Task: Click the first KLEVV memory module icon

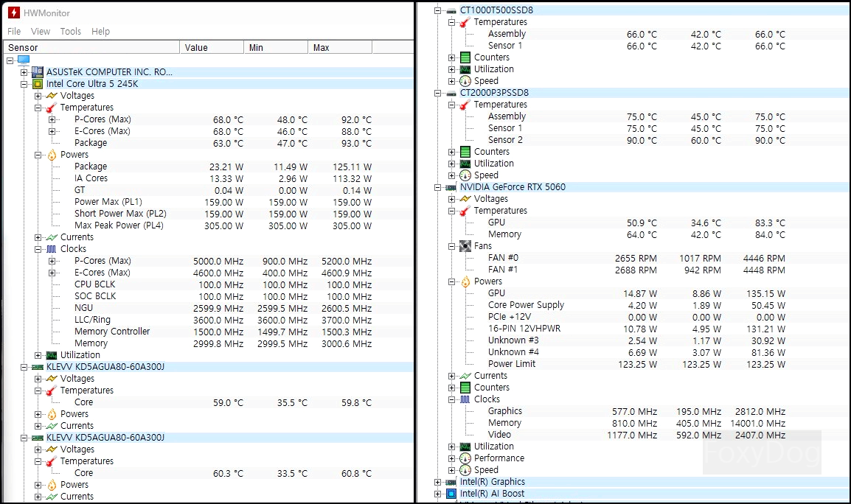Action: coord(38,367)
